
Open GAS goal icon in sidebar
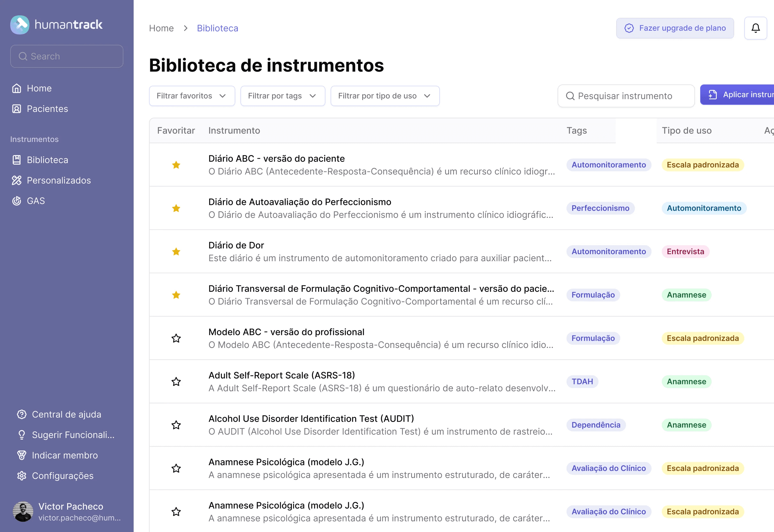tap(17, 201)
